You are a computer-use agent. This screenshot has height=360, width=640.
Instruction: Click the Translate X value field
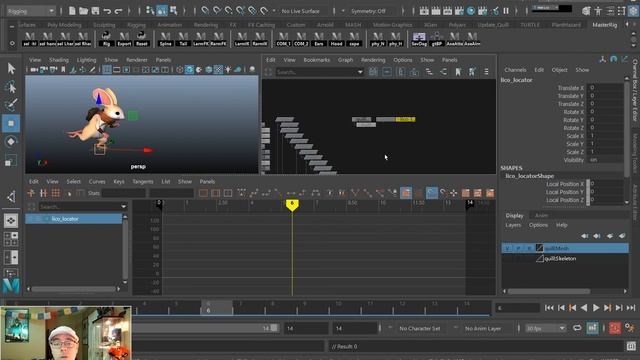(x=606, y=88)
